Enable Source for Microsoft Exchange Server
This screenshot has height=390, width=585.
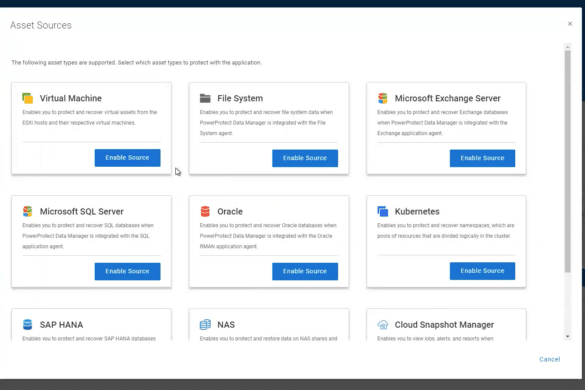click(x=482, y=158)
